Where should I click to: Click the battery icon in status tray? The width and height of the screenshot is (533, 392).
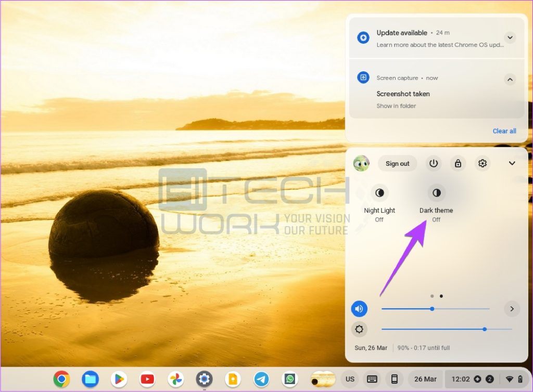(x=520, y=379)
